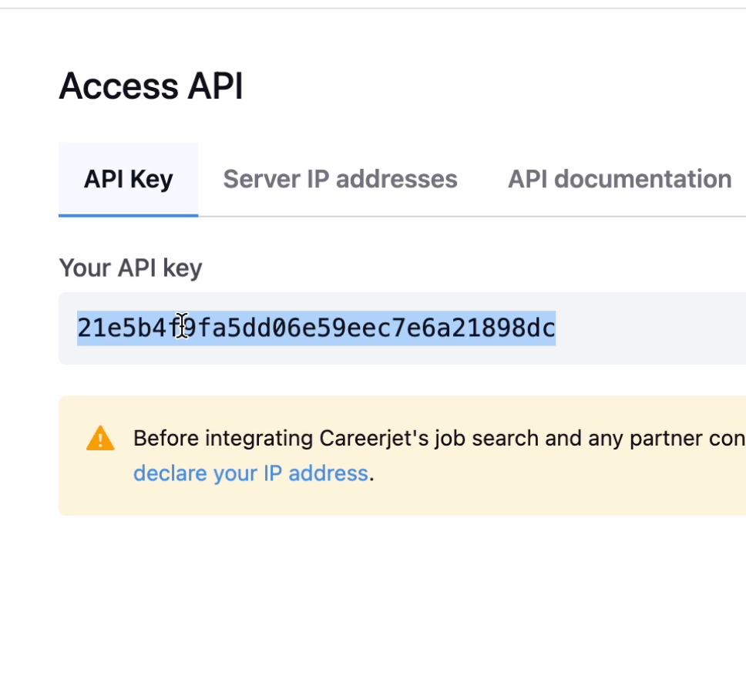The image size is (746, 700).
Task: Open the API documentation tab
Action: [x=619, y=179]
